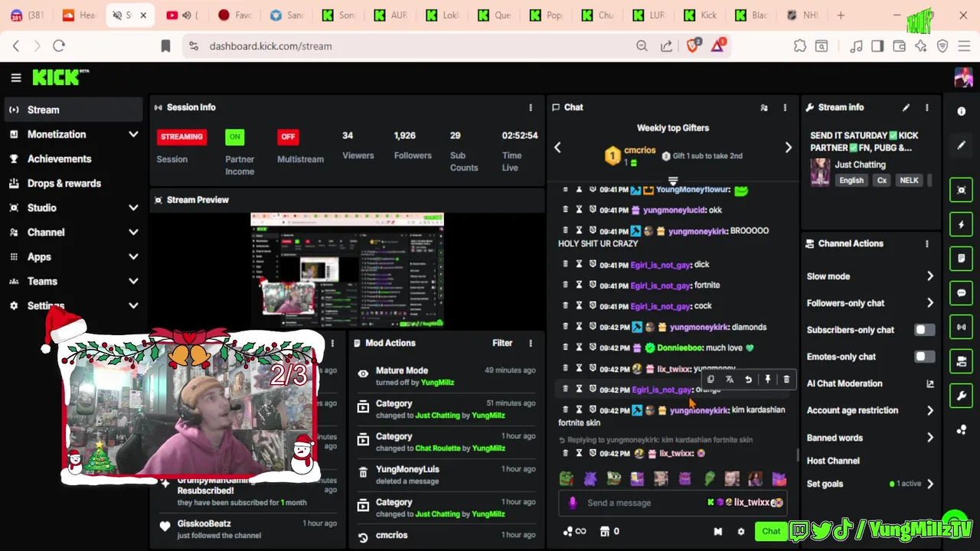Open Filter in Mod Actions

pyautogui.click(x=502, y=343)
